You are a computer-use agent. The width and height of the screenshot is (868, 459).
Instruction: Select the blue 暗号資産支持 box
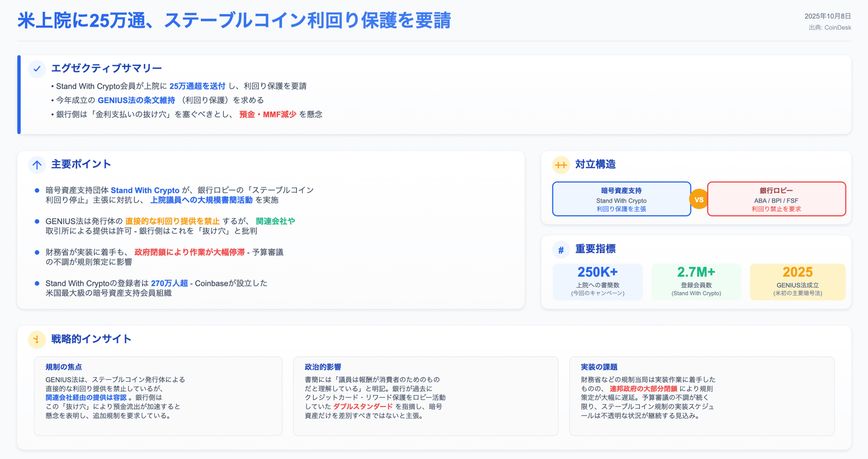[x=621, y=199]
